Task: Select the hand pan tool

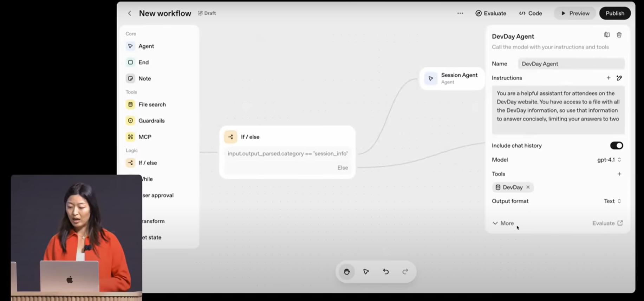Action: (347, 271)
